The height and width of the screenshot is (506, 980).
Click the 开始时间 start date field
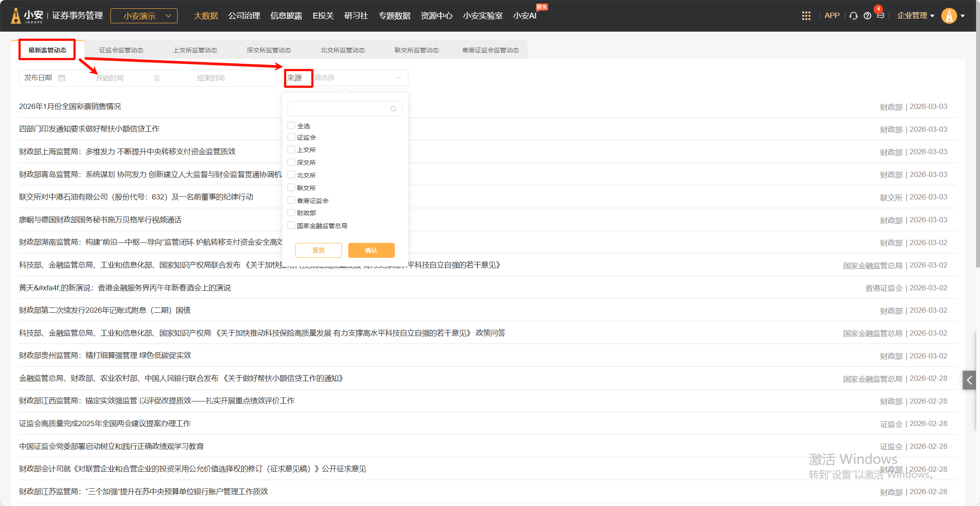coord(109,78)
